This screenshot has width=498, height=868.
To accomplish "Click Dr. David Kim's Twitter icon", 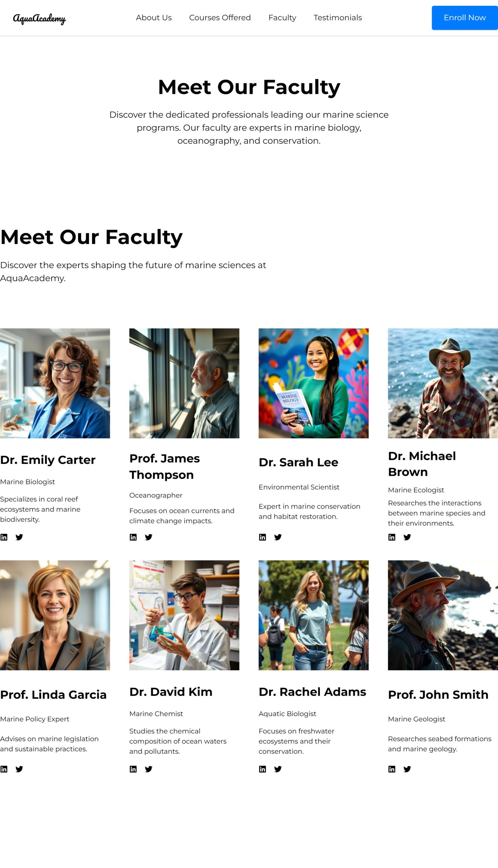I will (149, 769).
